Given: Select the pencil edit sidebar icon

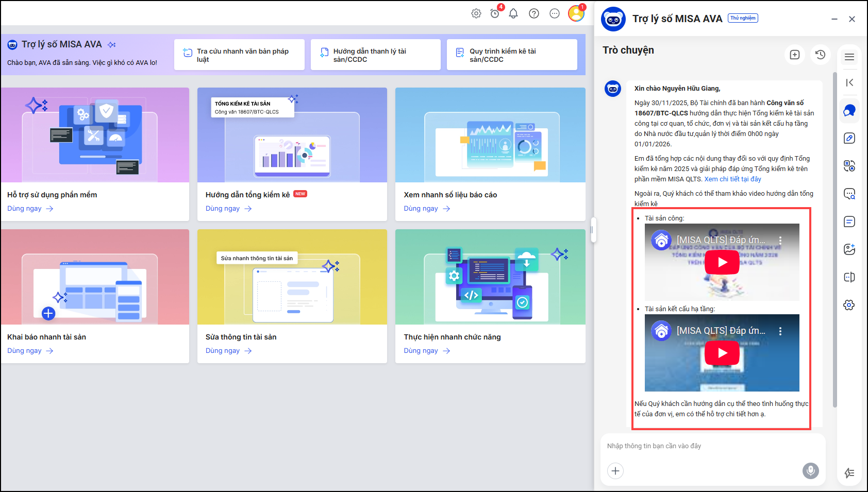Looking at the screenshot, I should [x=849, y=138].
